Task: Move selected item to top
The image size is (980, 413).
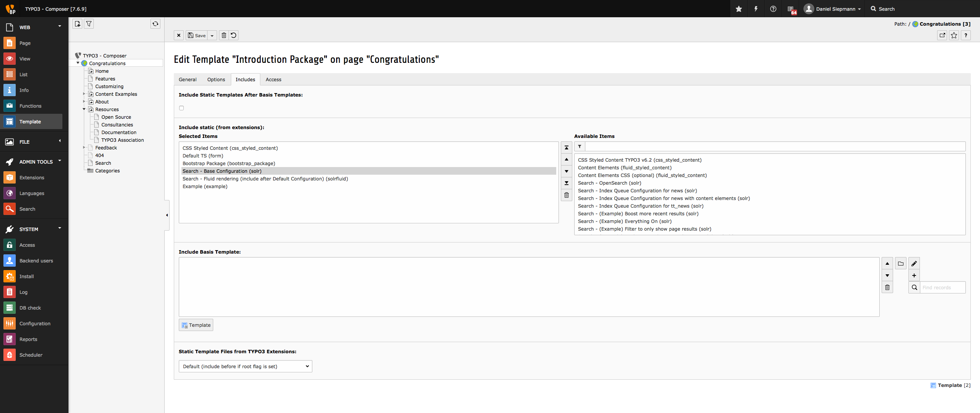Action: point(567,147)
